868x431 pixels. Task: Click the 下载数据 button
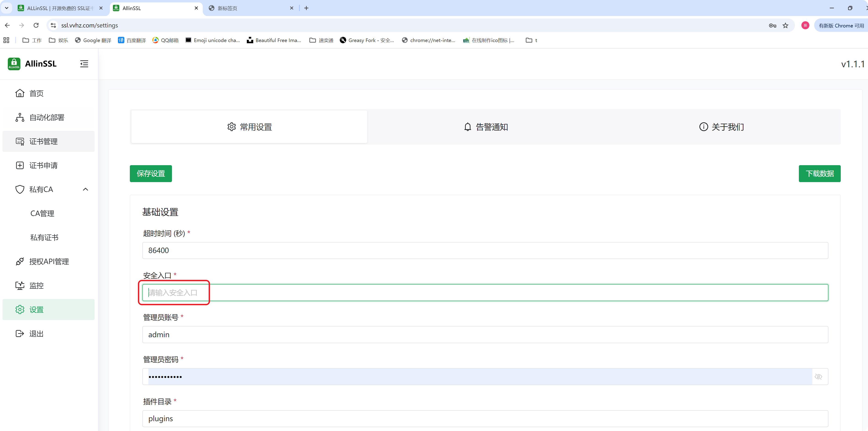point(819,173)
